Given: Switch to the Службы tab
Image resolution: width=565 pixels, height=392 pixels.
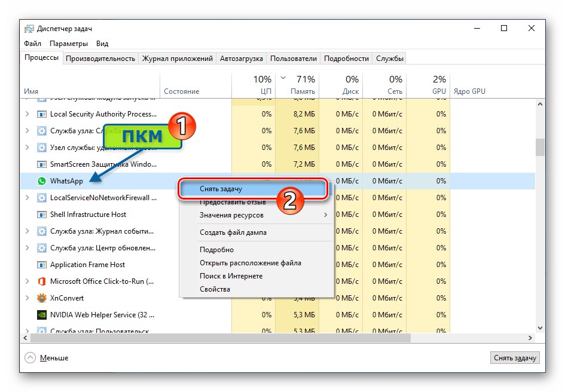Looking at the screenshot, I should click(389, 59).
